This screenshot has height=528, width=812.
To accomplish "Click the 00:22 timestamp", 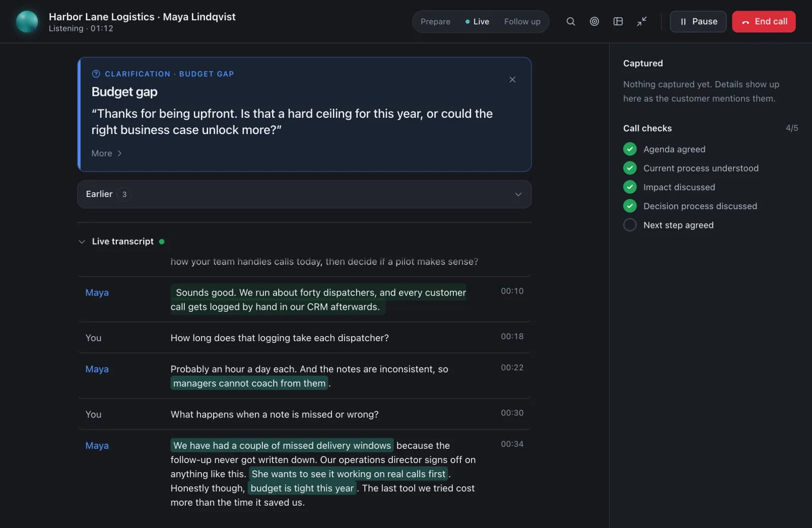I will pos(512,368).
